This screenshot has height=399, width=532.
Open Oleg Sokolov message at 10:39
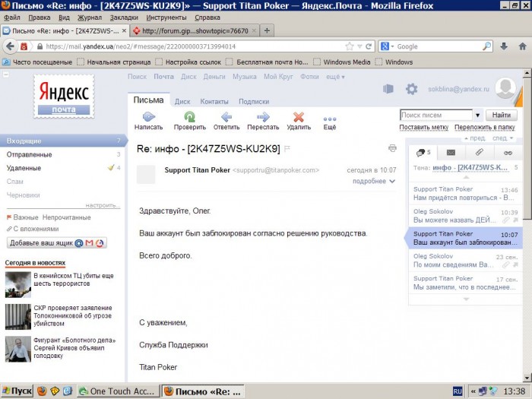[x=465, y=216]
